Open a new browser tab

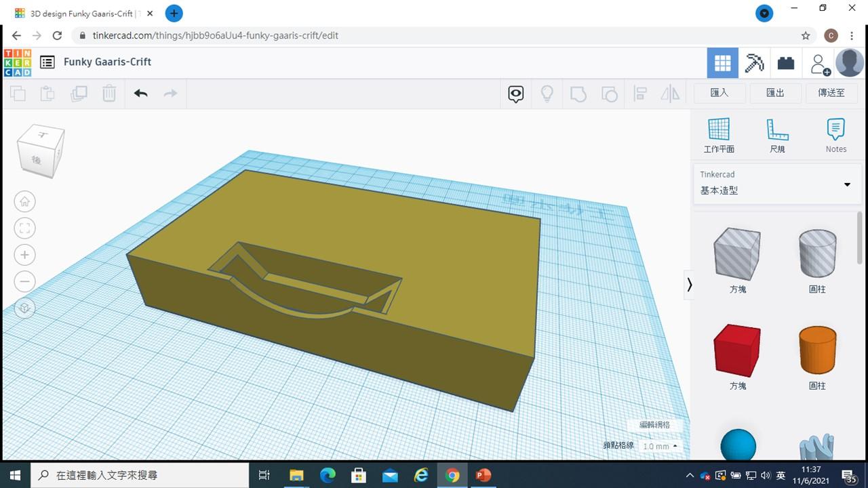pyautogui.click(x=174, y=13)
